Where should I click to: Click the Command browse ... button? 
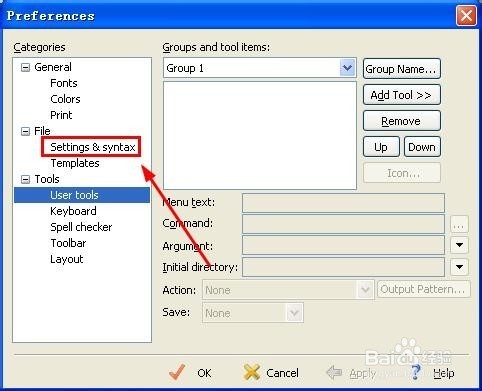click(x=459, y=224)
